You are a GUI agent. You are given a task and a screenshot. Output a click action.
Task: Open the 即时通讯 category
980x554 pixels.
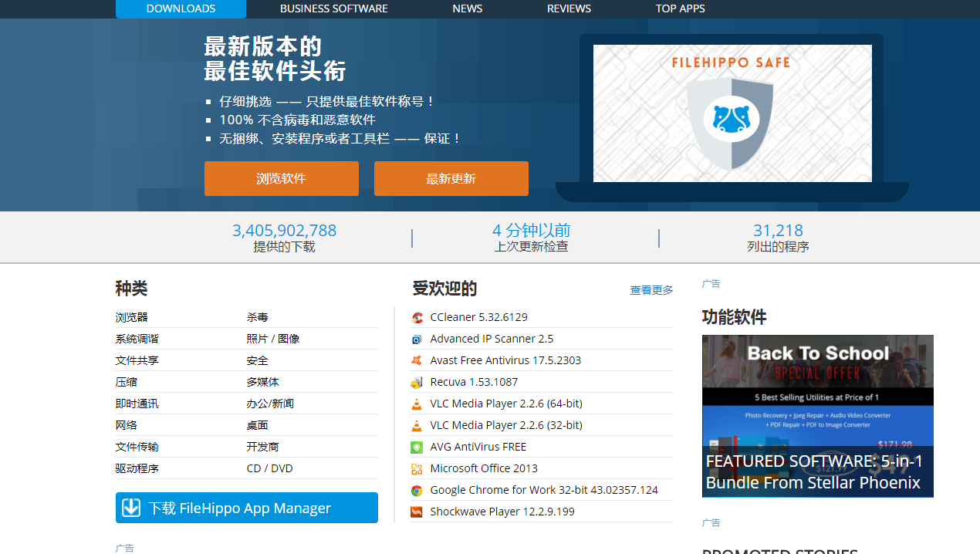pos(137,404)
